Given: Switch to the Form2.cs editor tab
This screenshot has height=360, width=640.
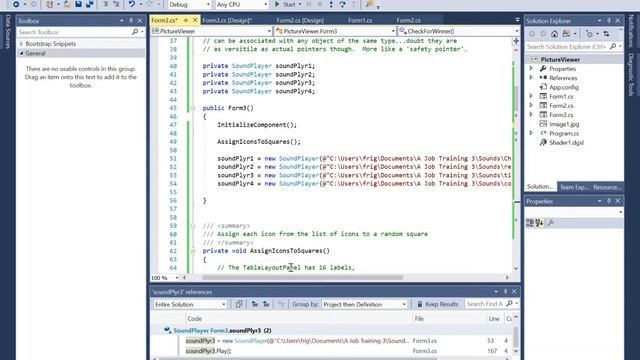Looking at the screenshot, I should point(408,20).
